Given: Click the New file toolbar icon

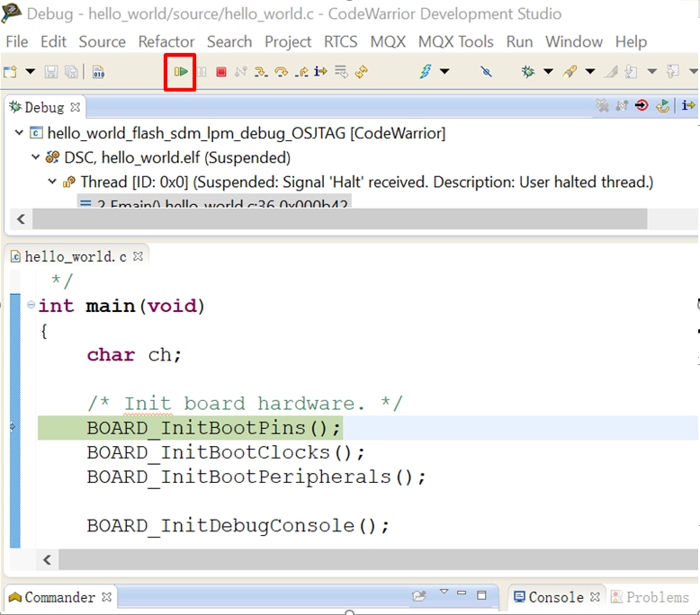Looking at the screenshot, I should (11, 72).
